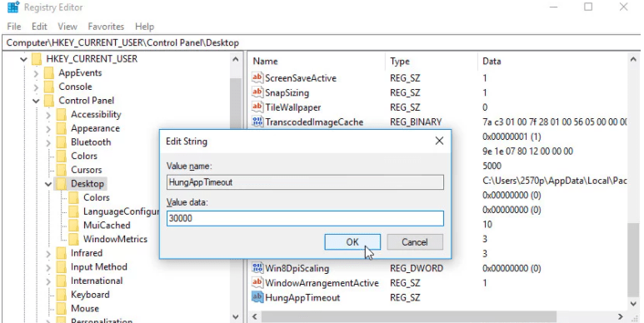This screenshot has width=644, height=323.
Task: Click the HKEY_CURRENT_USER folder icon
Action: (x=37, y=59)
